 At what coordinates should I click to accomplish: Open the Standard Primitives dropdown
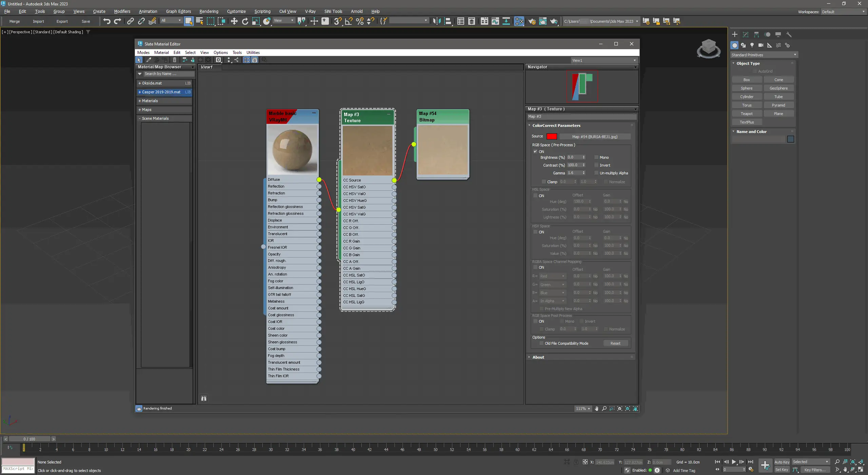tap(764, 55)
